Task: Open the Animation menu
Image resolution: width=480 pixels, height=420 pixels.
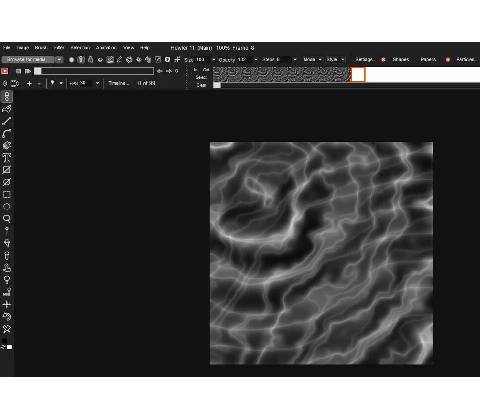Action: [x=106, y=48]
